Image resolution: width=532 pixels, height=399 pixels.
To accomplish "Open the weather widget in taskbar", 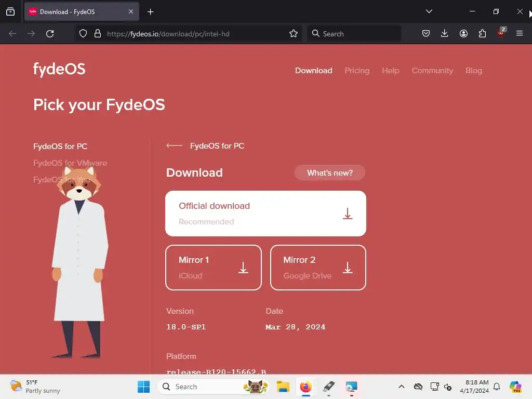I will click(35, 387).
